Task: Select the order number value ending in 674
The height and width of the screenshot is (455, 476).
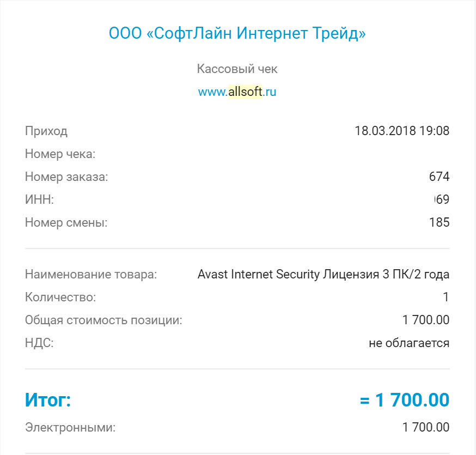Action: [x=439, y=177]
